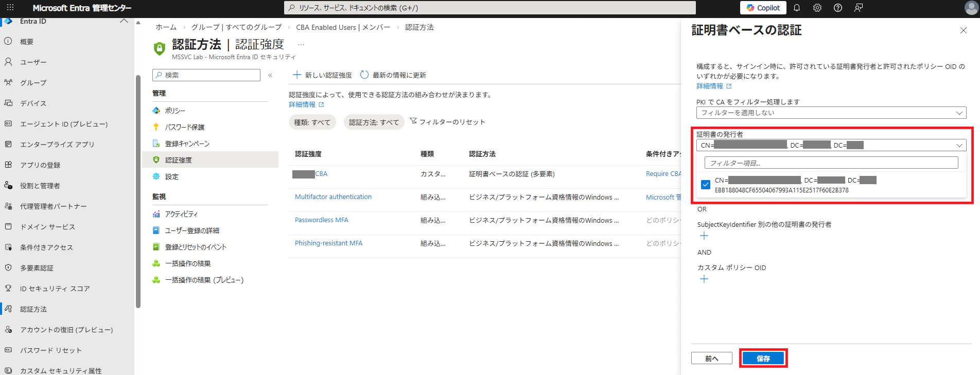
Task: Open グループ in the left navigation
Action: pyautogui.click(x=33, y=83)
